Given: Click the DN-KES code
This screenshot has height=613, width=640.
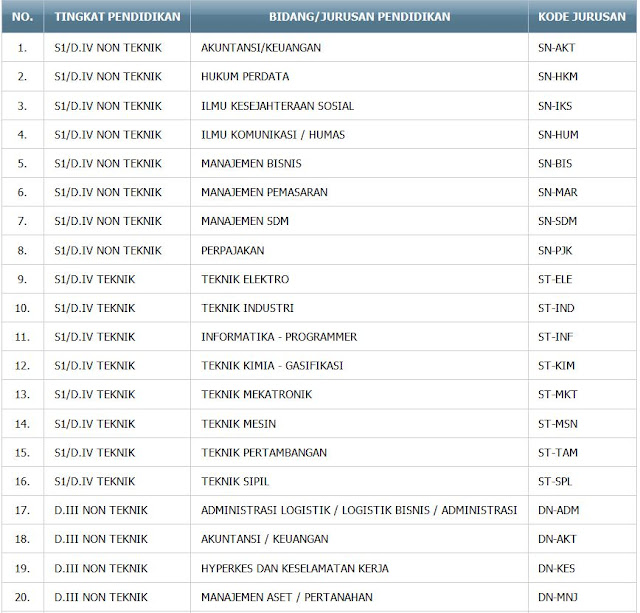Looking at the screenshot, I should pyautogui.click(x=556, y=569).
